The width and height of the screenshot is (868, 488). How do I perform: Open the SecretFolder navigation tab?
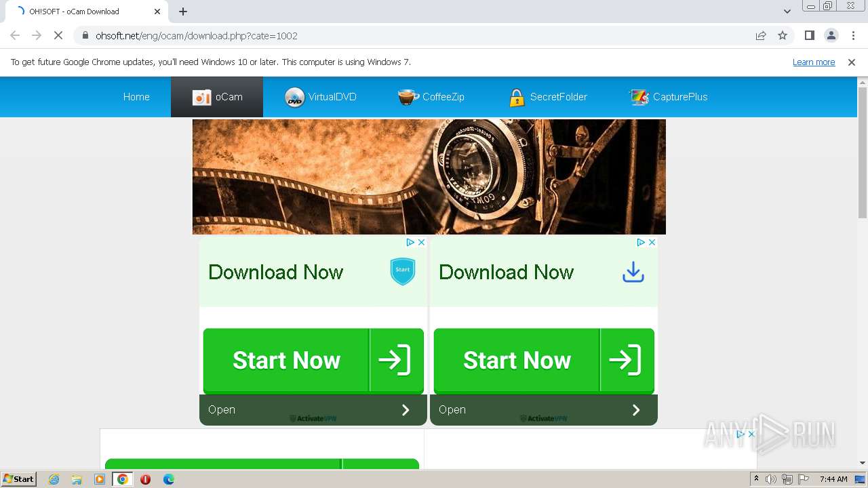coord(548,97)
